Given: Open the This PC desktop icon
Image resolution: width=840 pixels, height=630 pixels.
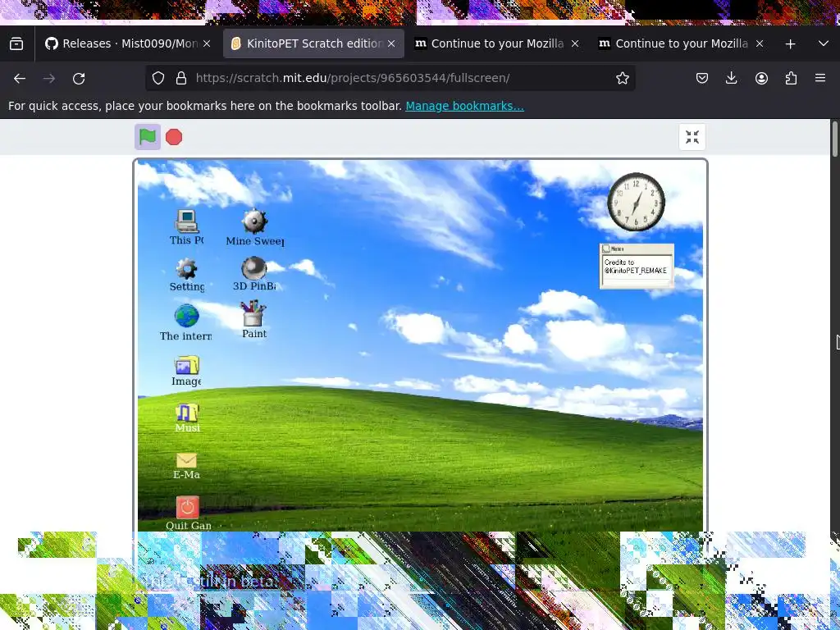Looking at the screenshot, I should click(x=186, y=227).
